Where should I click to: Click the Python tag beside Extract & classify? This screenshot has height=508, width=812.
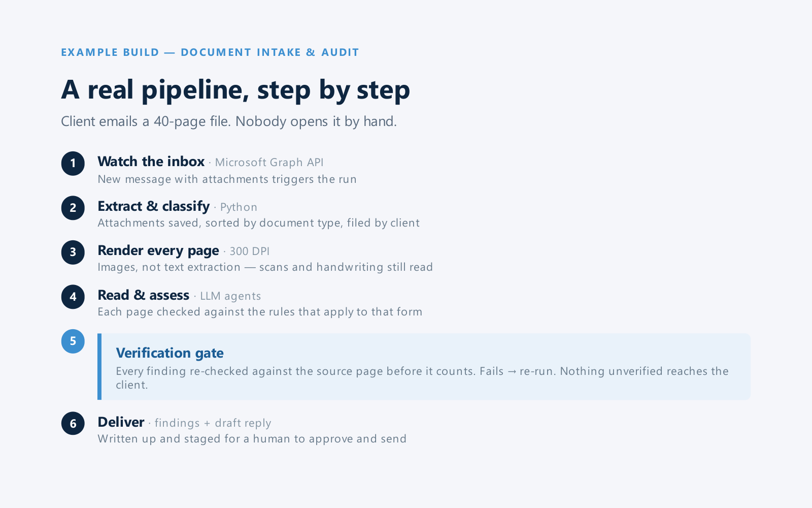pos(239,207)
